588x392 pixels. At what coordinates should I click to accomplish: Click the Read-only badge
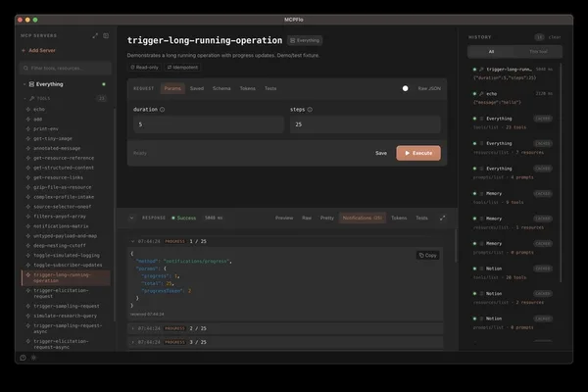coord(144,68)
